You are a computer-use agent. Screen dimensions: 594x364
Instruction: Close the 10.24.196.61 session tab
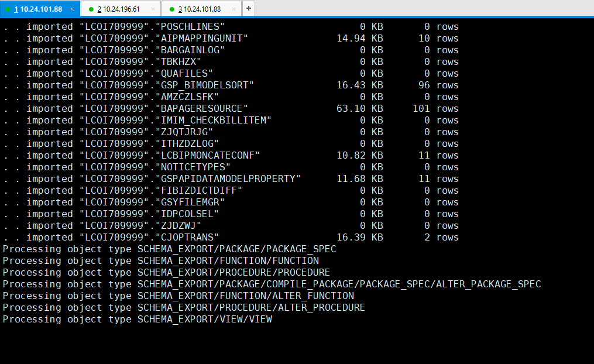click(153, 9)
